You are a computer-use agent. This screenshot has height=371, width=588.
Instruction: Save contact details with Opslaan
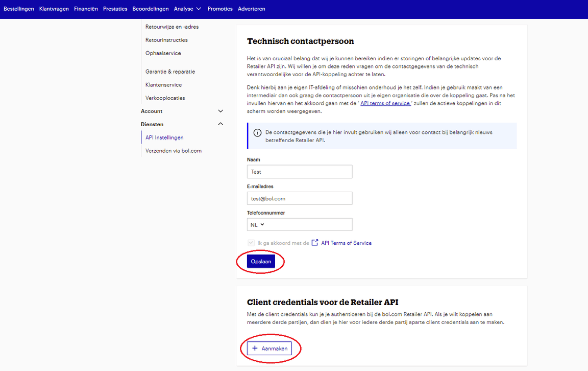pos(261,261)
